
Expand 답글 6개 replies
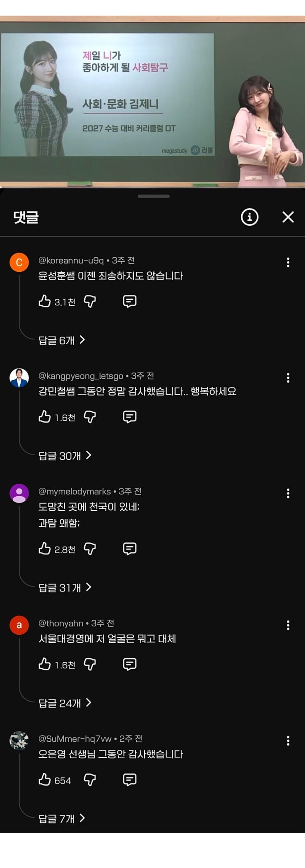pyautogui.click(x=61, y=340)
